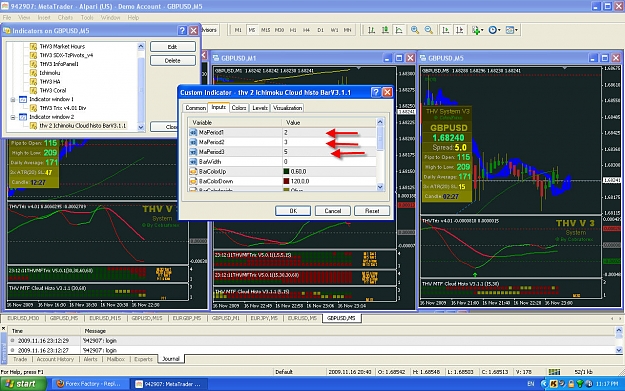Screen dimensions: 625x391
Task: Switch to candlestick chart view
Action: [x=385, y=30]
